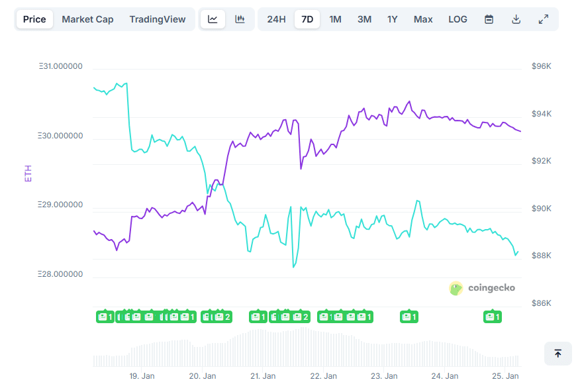
Task: Select the 7D time range
Action: [x=307, y=19]
